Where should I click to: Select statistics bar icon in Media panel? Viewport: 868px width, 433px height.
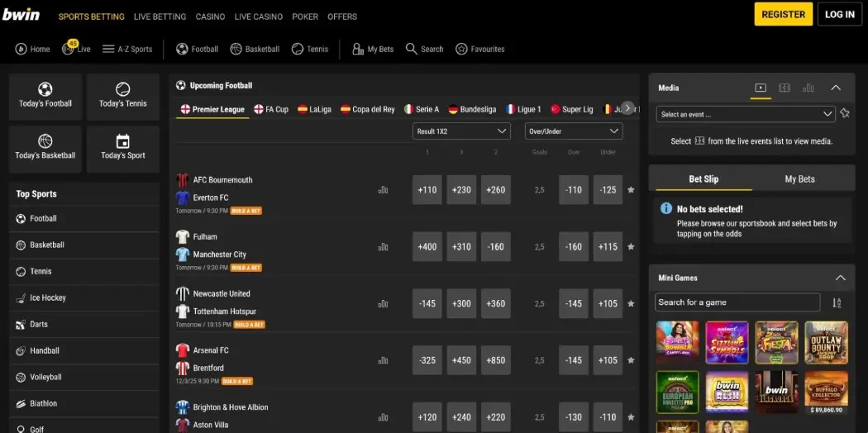coord(808,88)
